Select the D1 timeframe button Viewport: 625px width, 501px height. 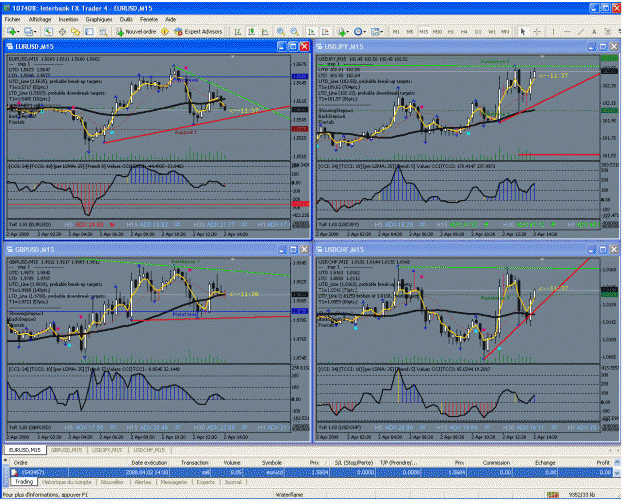point(478,31)
